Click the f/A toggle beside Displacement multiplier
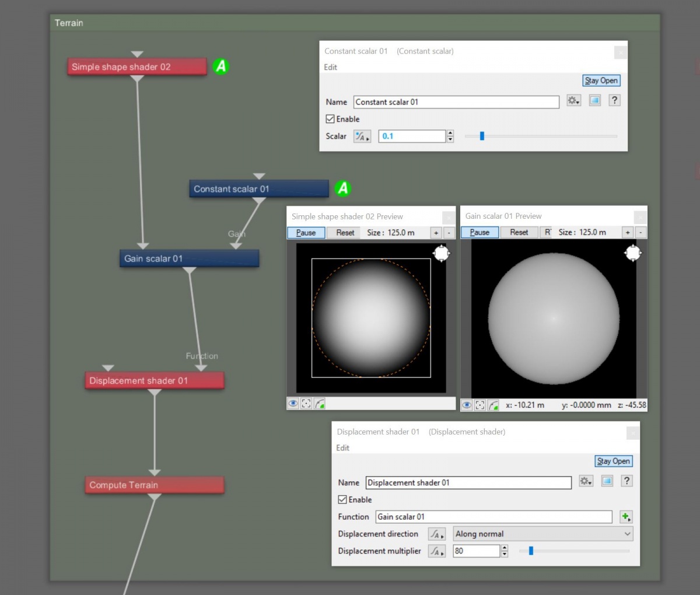 coord(436,551)
